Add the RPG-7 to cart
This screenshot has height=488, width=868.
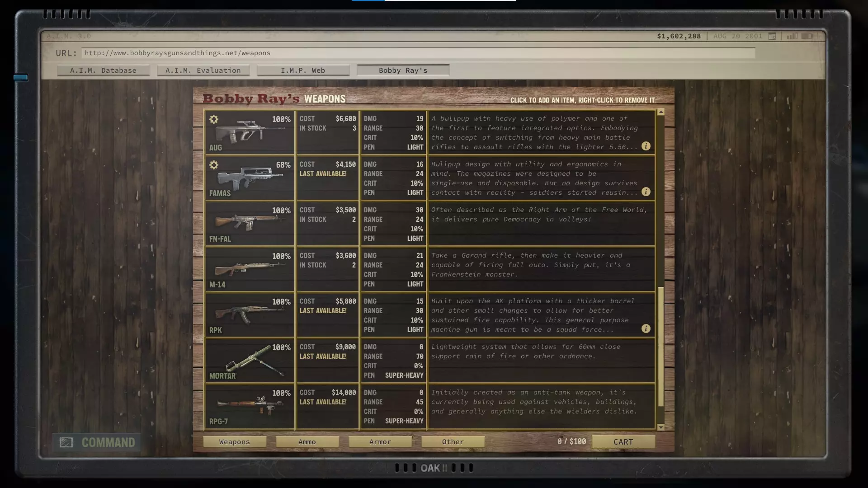pyautogui.click(x=250, y=406)
